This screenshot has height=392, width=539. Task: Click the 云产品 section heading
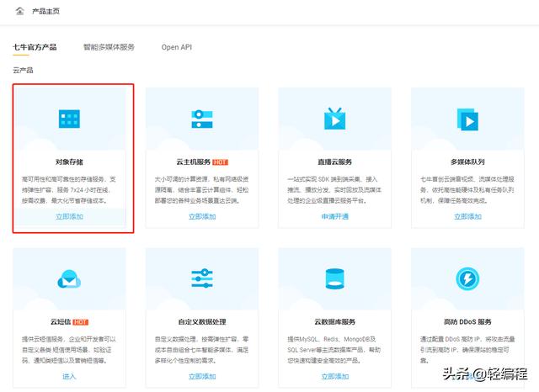23,70
